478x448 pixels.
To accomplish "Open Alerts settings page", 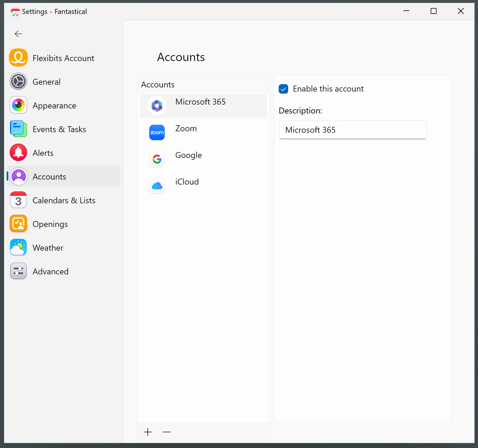I will (x=63, y=153).
